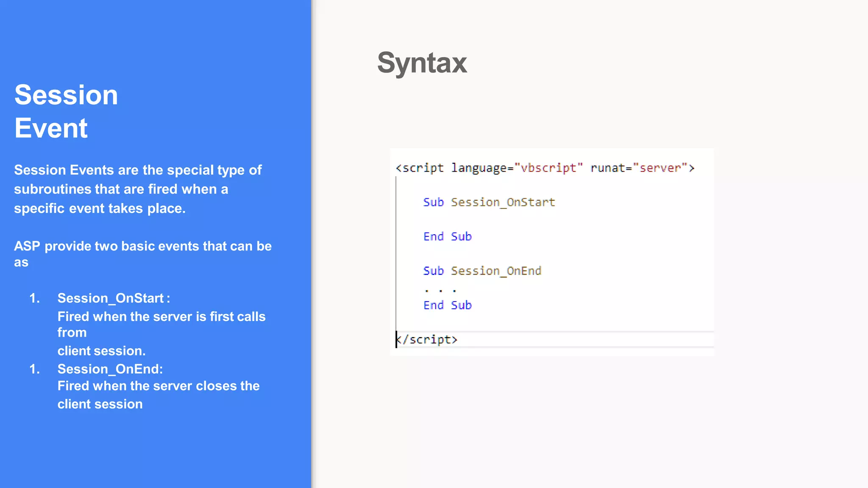Screen dimensions: 868x488
Task: Click the three dots in code
Action: pos(440,291)
